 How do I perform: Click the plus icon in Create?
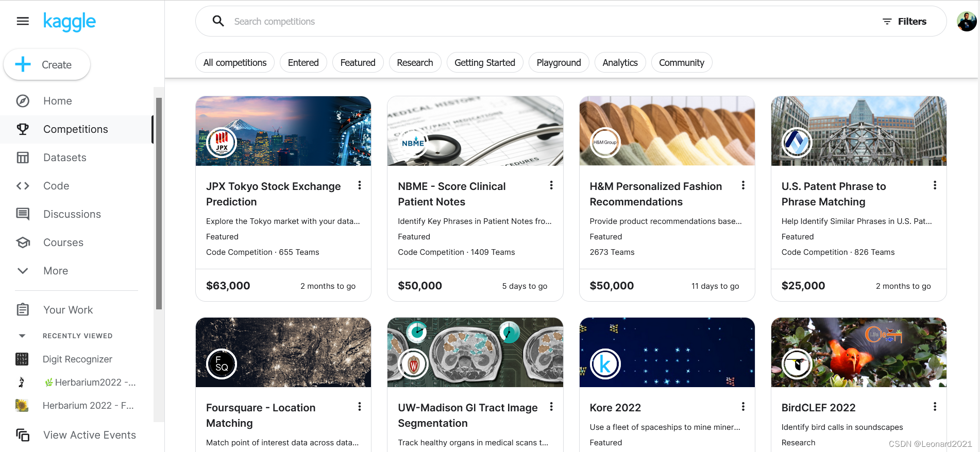(23, 64)
